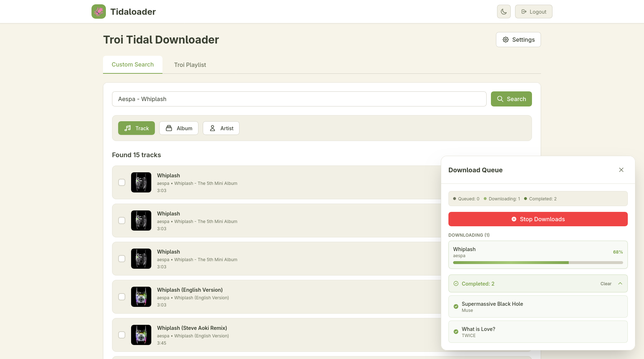Click the green checkmark beside Supermassive Black Hole
Viewport: 644px width, 359px height.
(x=456, y=306)
